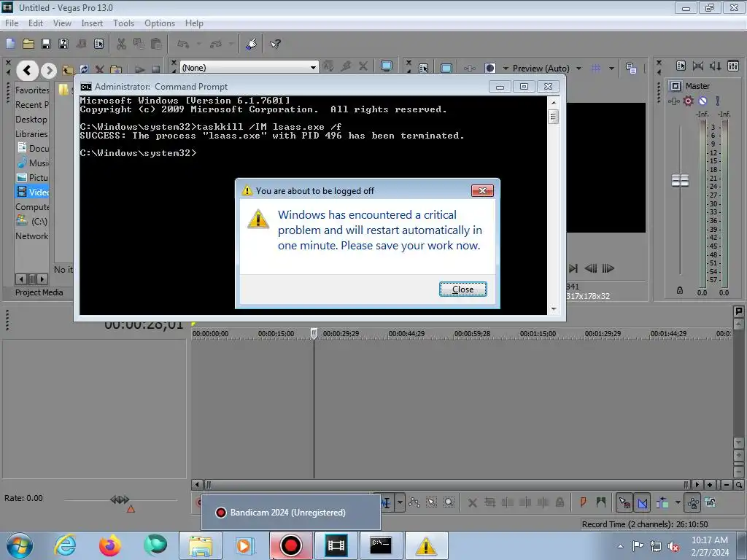Select the Envelope edit tool icon
This screenshot has height=560, width=747.
[414, 502]
